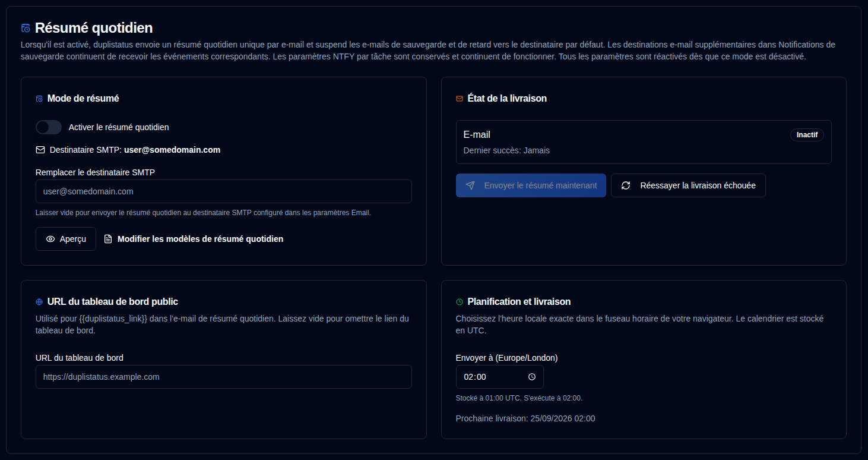Click the Envoyer à time field showing 02:00
The image size is (868, 460).
(499, 377)
